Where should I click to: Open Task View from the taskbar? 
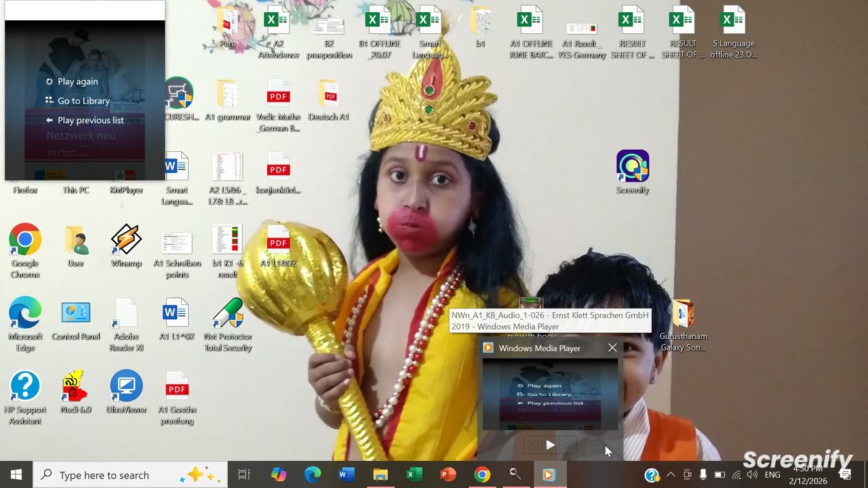[x=244, y=474]
